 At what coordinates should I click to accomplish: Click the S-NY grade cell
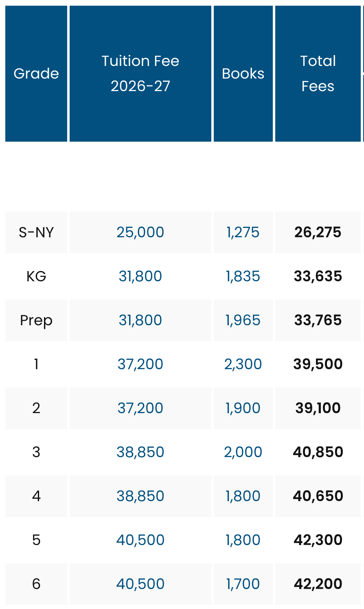[36, 232]
